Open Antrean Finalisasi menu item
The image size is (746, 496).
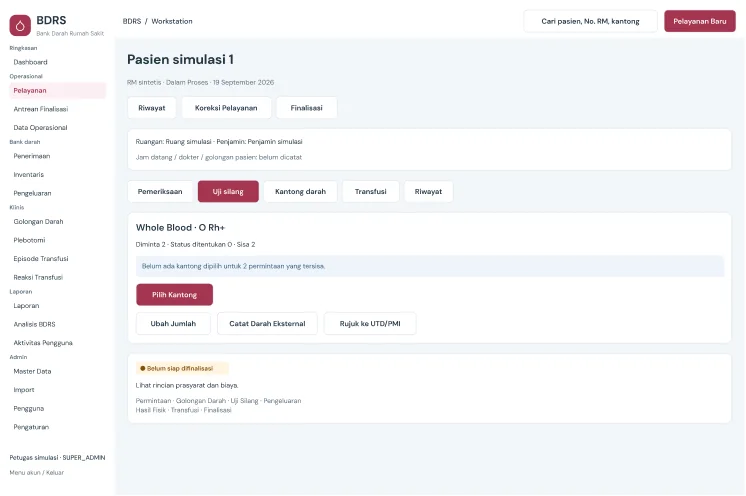pyautogui.click(x=41, y=109)
